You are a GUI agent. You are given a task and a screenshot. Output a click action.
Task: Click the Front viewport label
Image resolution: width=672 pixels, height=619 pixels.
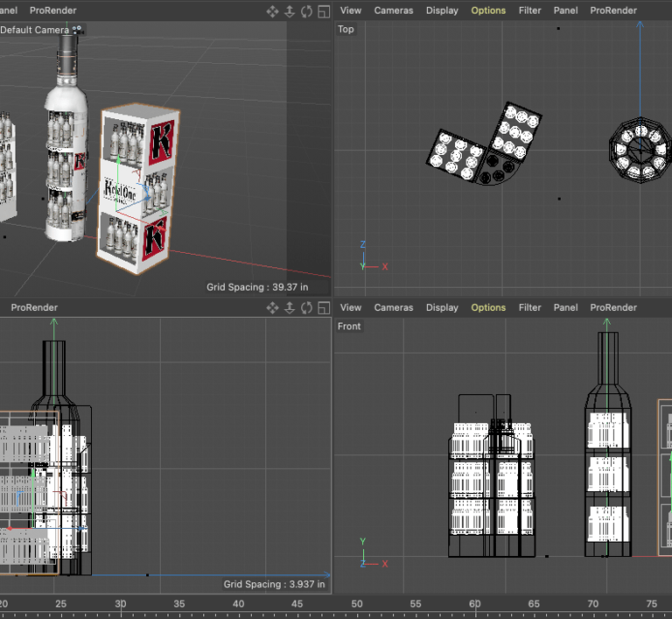349,327
